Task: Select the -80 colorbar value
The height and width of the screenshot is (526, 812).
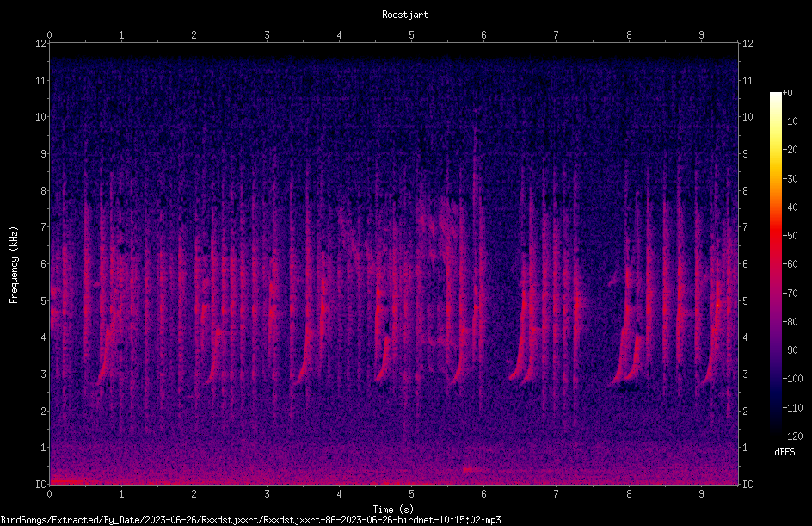Action: tap(790, 322)
